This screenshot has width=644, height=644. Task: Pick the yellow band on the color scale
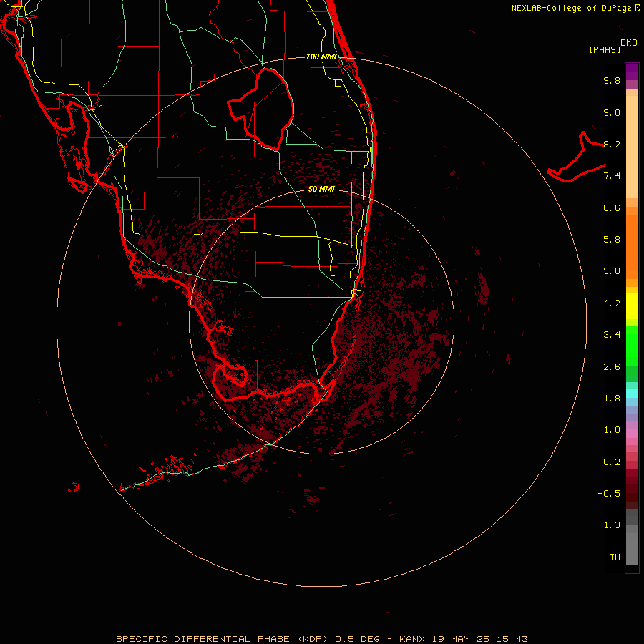coord(632,306)
